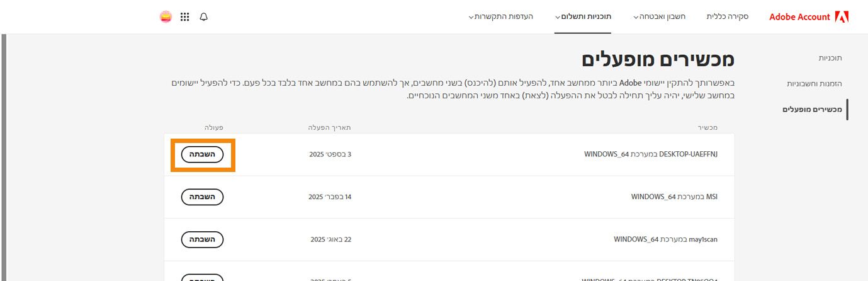Screen dimensions: 868x281
Task: Deactivate the DESKTOP-UAEFFNJ device with השבתה
Action: (x=202, y=154)
